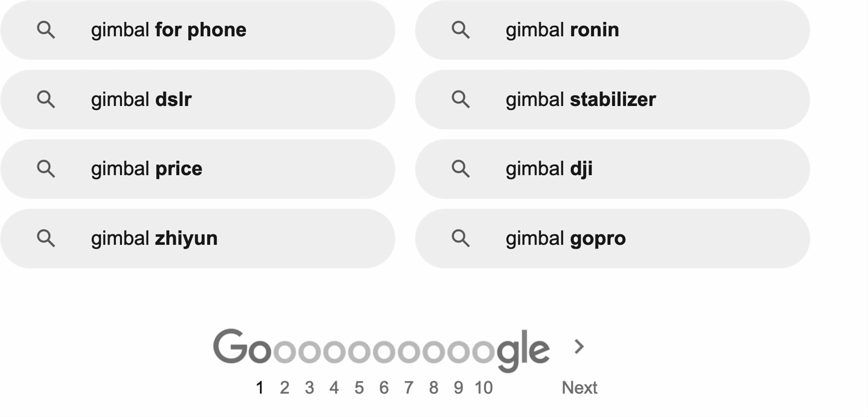Navigate to results page 7
The height and width of the screenshot is (417, 868).
pyautogui.click(x=409, y=388)
